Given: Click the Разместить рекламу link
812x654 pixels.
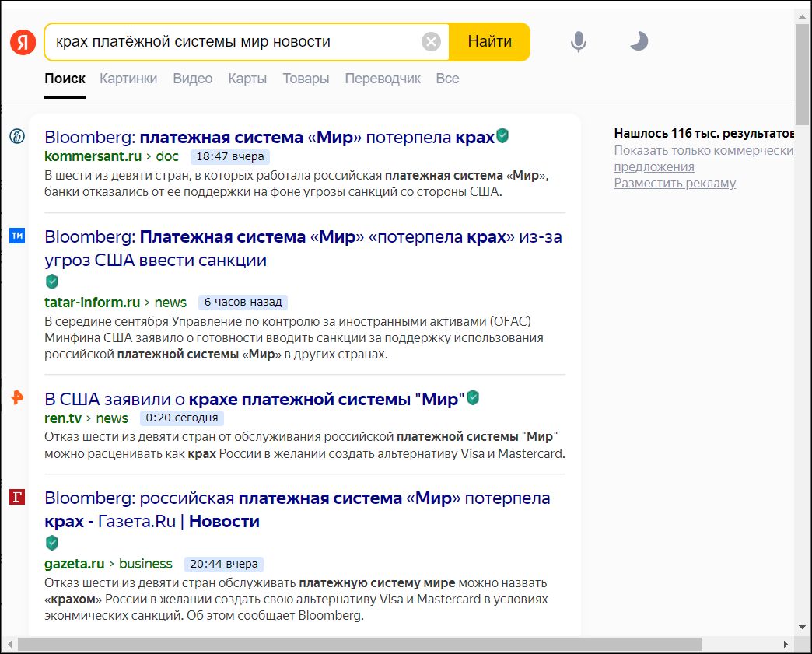Looking at the screenshot, I should [x=674, y=183].
